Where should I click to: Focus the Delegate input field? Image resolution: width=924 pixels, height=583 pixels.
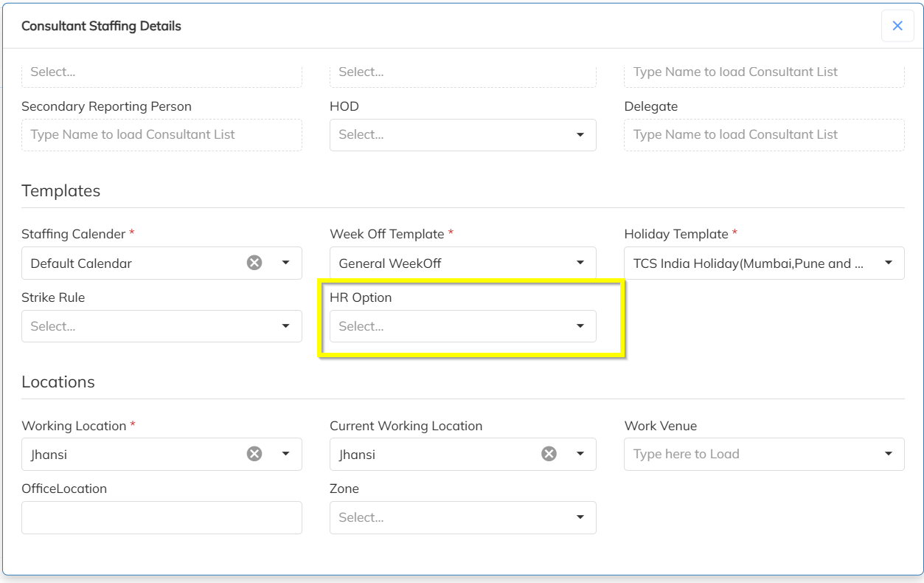tap(763, 135)
